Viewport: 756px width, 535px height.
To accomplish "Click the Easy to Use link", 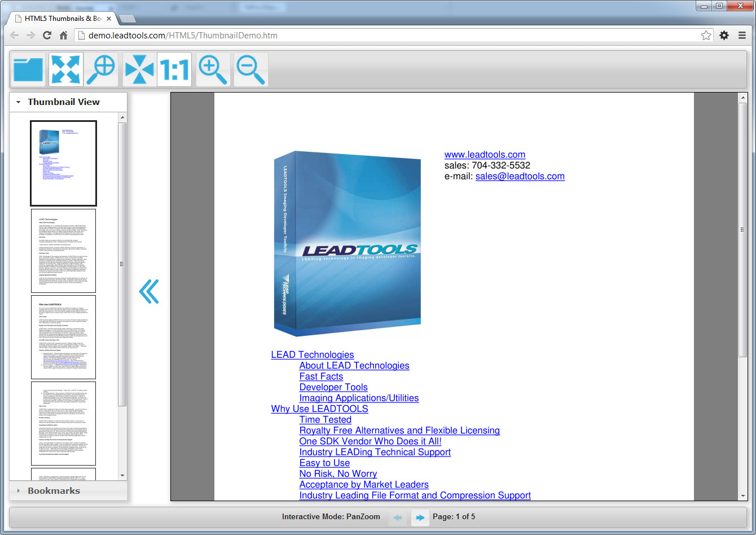I will [324, 463].
